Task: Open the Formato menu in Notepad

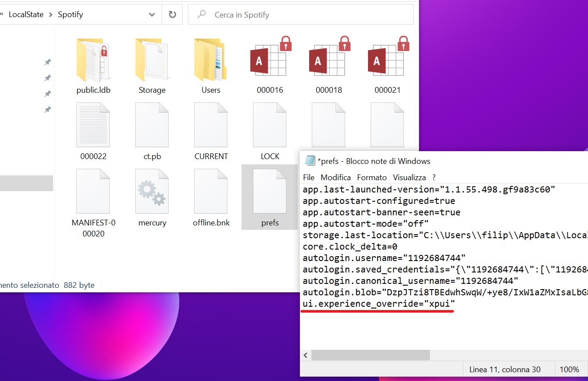Action: pyautogui.click(x=372, y=178)
